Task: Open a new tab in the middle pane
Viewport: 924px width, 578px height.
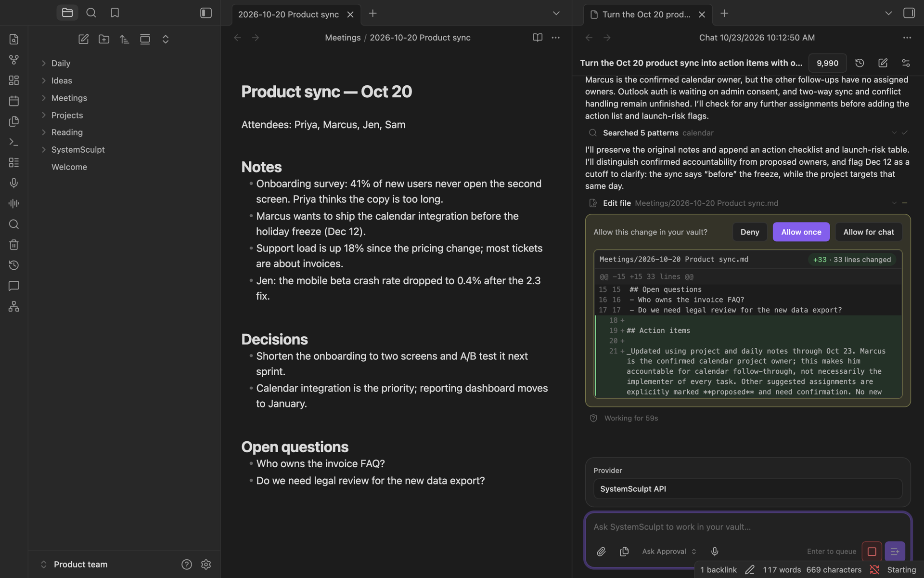Action: coord(373,13)
